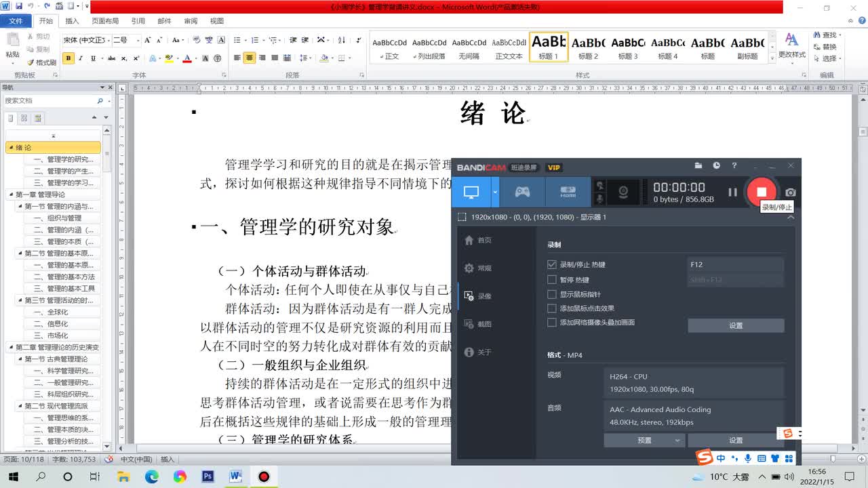Viewport: 868px width, 488px height.
Task: Pause the Bandicam recording
Action: pyautogui.click(x=732, y=192)
